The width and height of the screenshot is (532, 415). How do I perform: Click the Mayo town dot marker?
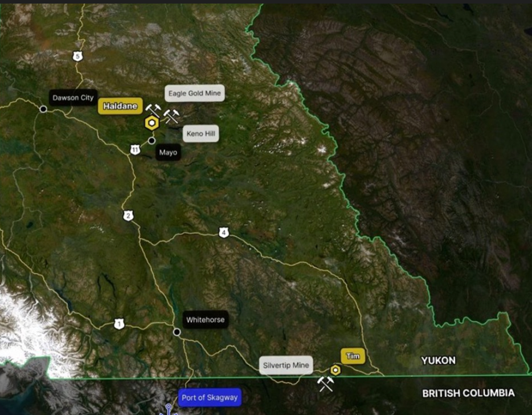[x=152, y=140]
